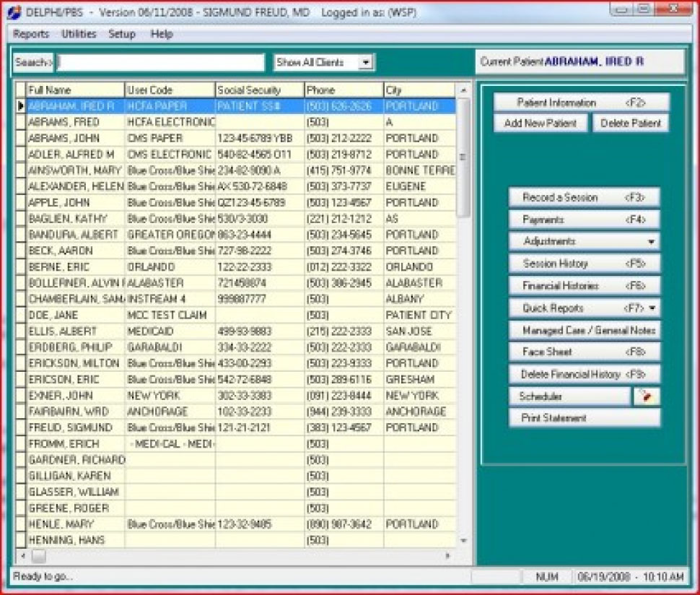Select patient EXNER, JOHN

pos(76,395)
